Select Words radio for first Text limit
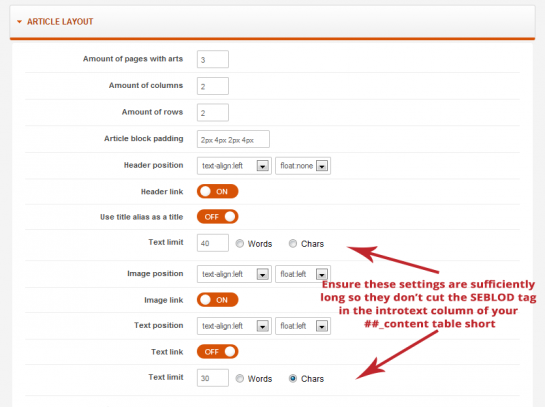Screen dimensions: 545x407 pos(240,244)
